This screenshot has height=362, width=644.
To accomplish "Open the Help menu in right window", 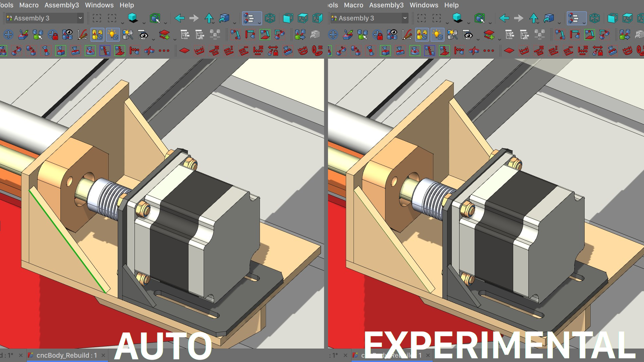I will point(451,5).
